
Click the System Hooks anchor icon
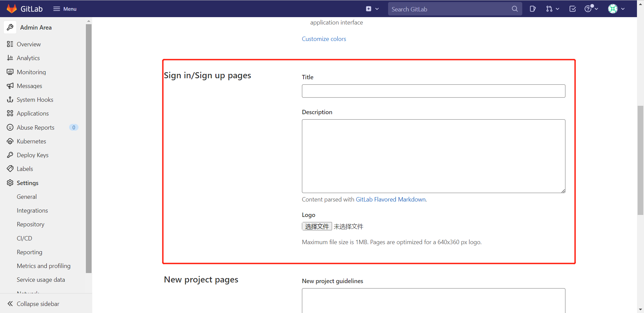10,99
